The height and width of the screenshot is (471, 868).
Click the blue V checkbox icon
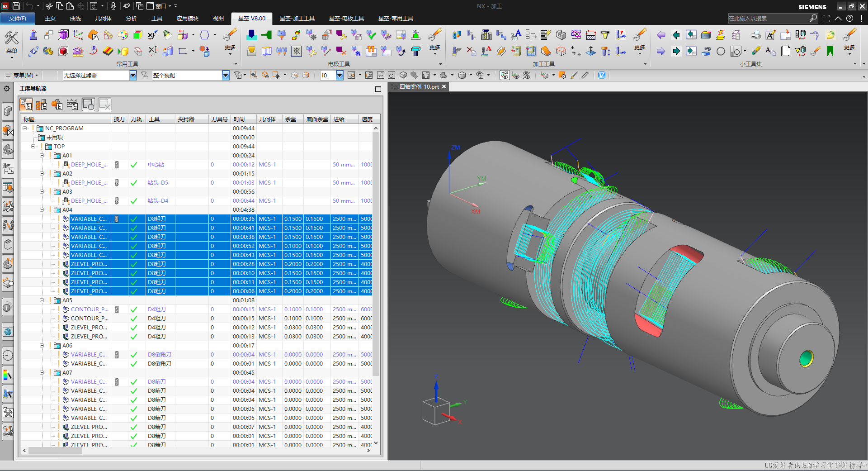pos(602,75)
